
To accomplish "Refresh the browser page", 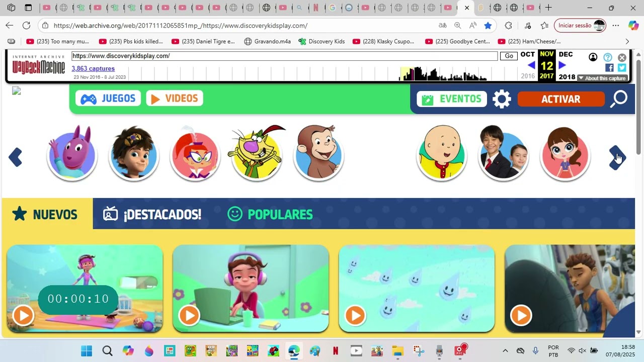I will 26,25.
